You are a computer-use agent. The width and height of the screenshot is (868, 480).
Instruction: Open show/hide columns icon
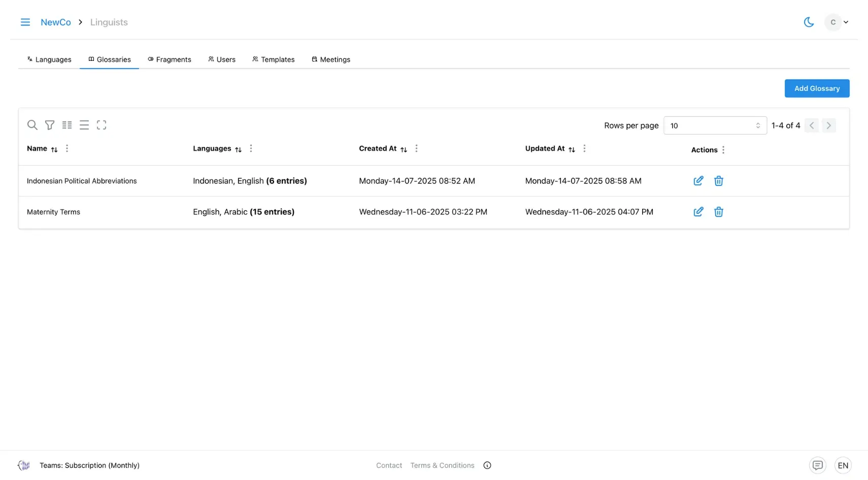coord(67,125)
